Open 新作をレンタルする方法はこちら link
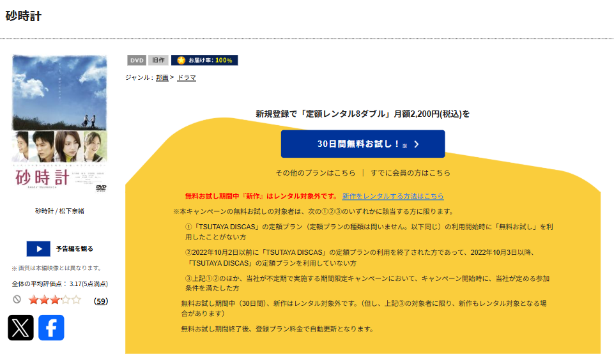Image resolution: width=614 pixels, height=364 pixels. click(x=393, y=196)
